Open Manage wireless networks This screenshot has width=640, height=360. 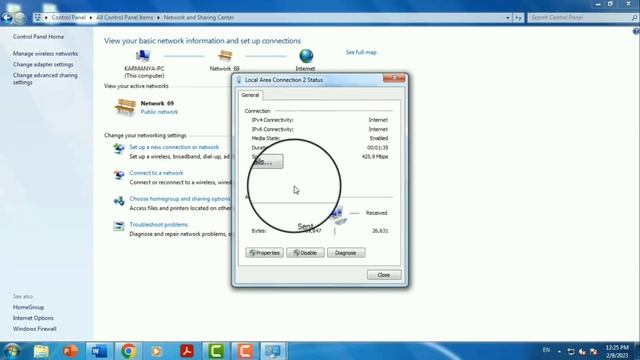[45, 53]
